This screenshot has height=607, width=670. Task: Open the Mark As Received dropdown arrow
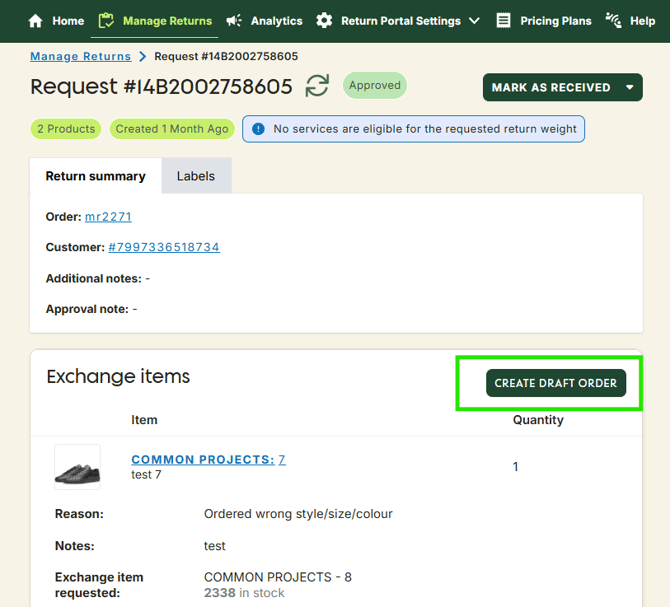point(630,88)
